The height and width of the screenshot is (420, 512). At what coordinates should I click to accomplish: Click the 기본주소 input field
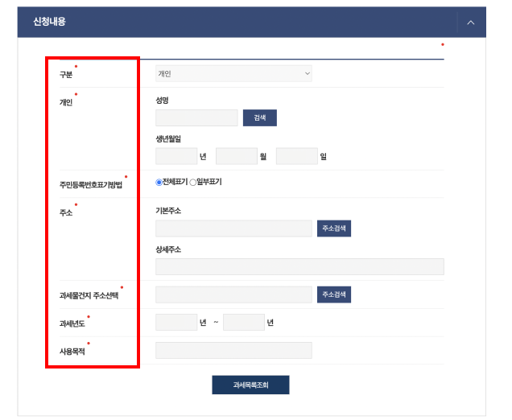point(233,229)
